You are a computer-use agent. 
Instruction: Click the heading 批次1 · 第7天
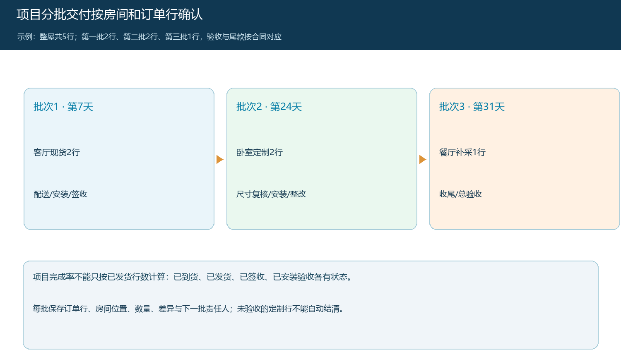pos(63,107)
